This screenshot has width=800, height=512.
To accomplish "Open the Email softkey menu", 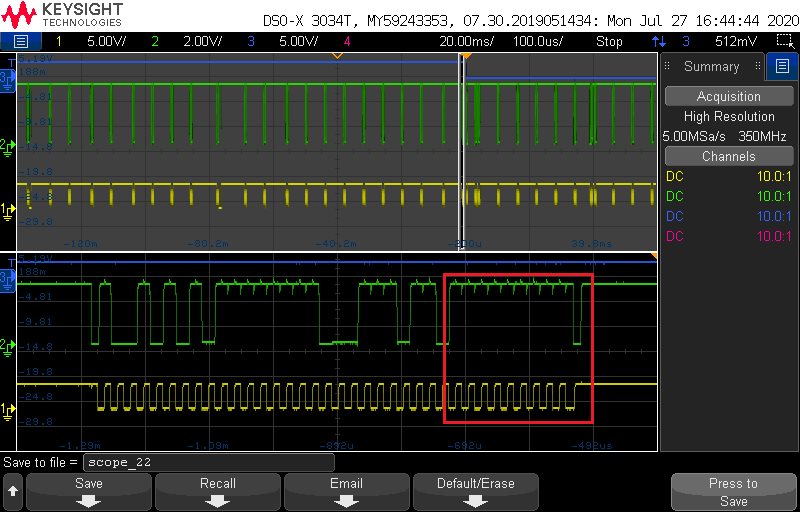I will tap(346, 492).
